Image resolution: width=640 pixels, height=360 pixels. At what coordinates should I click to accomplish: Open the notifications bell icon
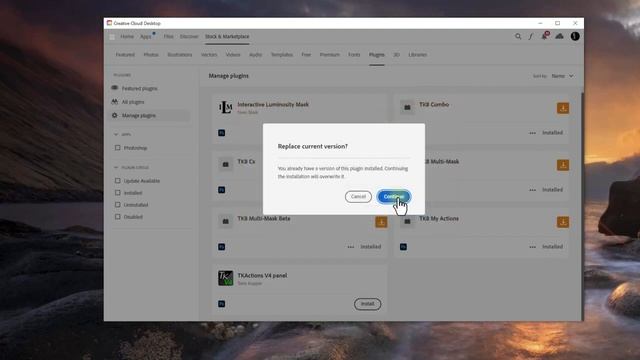coord(544,36)
